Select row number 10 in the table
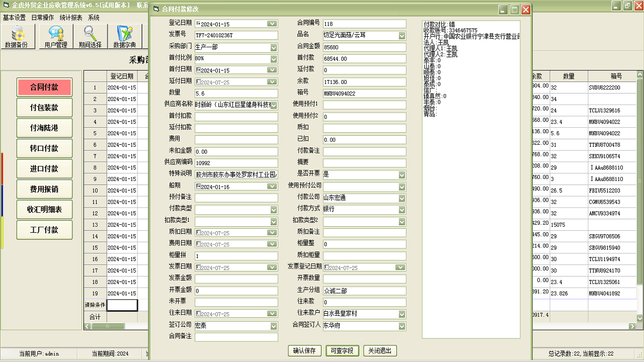Viewport: 644px width, 362px height. pos(95,191)
